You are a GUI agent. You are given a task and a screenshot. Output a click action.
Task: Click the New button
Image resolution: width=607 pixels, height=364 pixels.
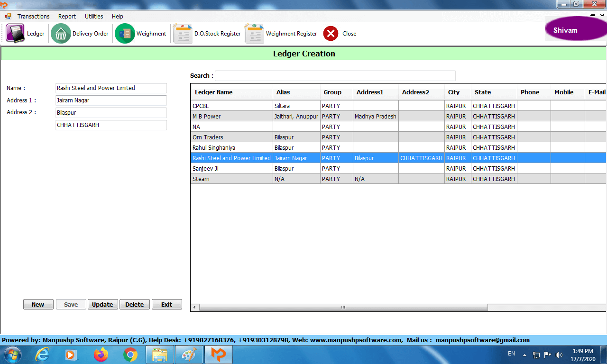click(38, 304)
